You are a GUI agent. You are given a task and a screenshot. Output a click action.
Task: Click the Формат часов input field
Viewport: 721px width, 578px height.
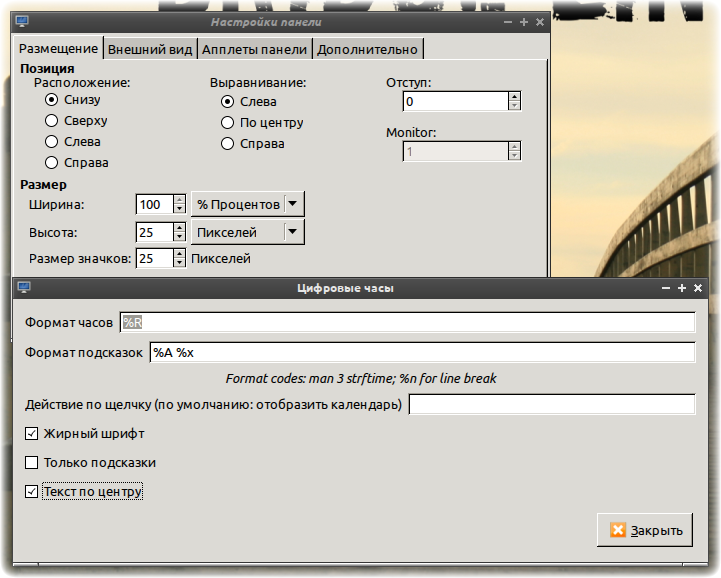(407, 322)
